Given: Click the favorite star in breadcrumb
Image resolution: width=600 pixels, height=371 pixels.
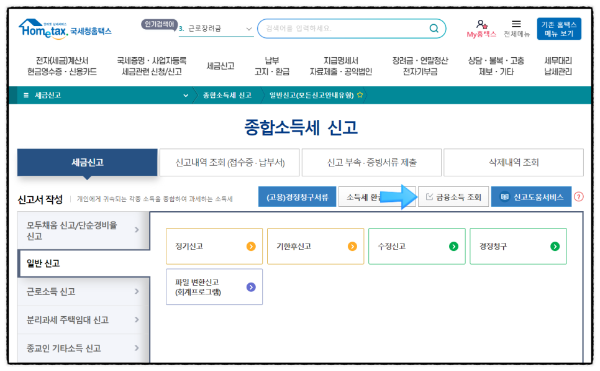Looking at the screenshot, I should 360,95.
